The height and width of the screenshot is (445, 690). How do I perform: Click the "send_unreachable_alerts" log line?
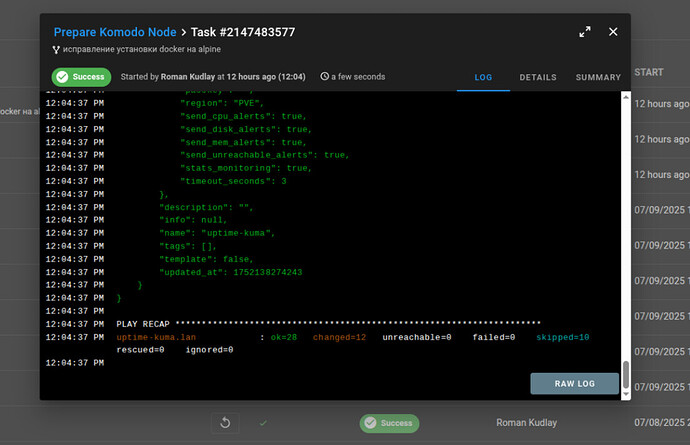[264, 155]
